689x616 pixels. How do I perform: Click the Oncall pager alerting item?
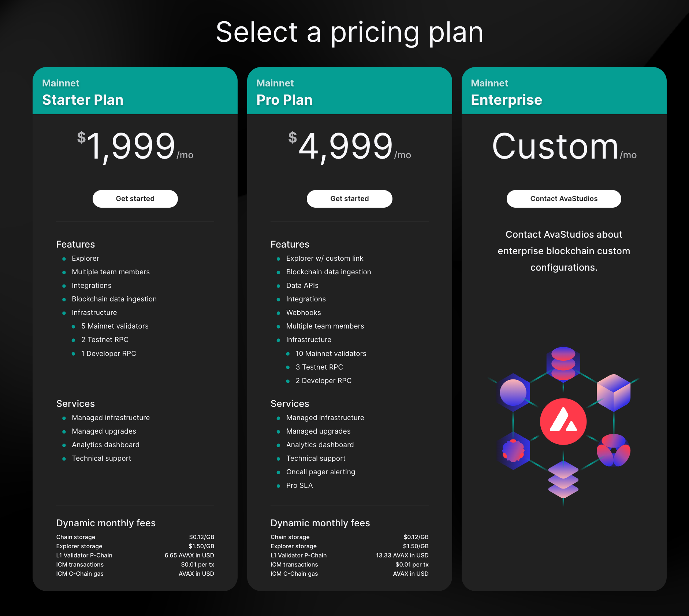[320, 472]
